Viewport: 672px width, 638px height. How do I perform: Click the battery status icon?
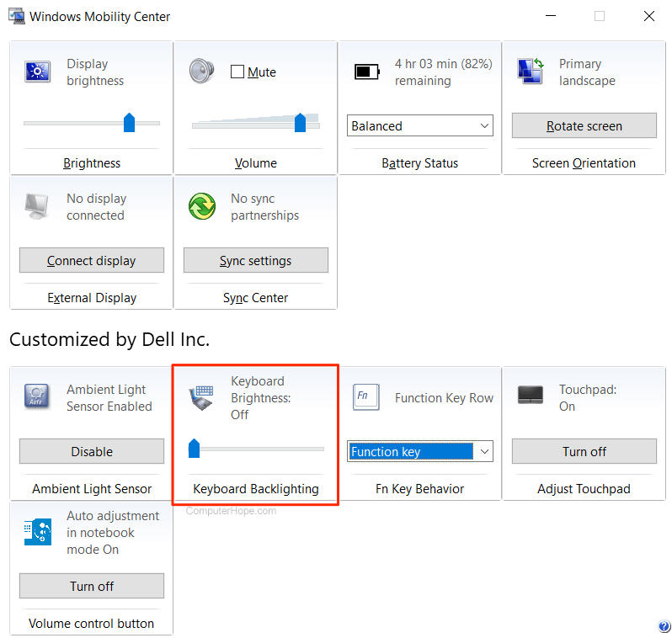click(x=367, y=72)
